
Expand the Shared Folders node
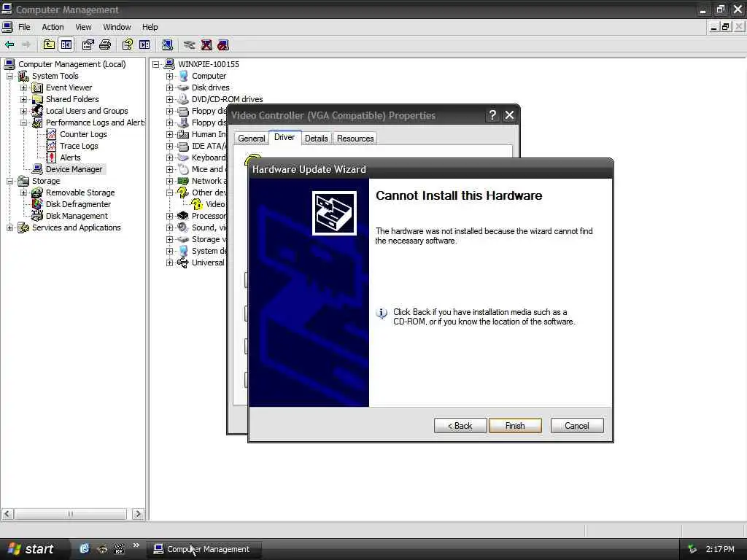23,99
